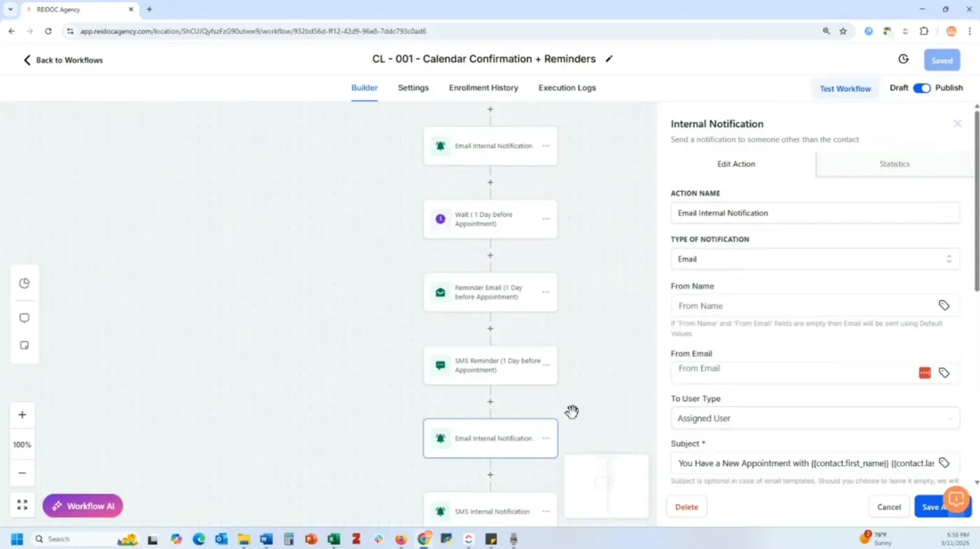Reload the browser page

[48, 31]
